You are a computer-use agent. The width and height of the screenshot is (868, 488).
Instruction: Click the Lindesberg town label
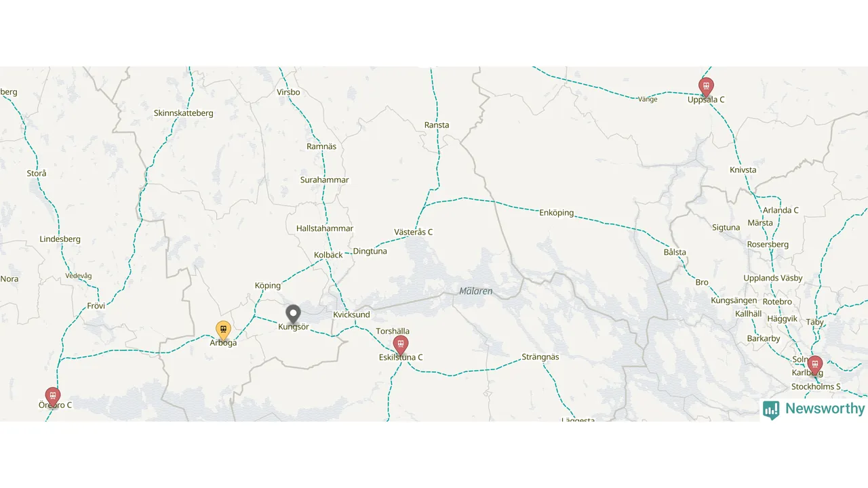tap(60, 239)
